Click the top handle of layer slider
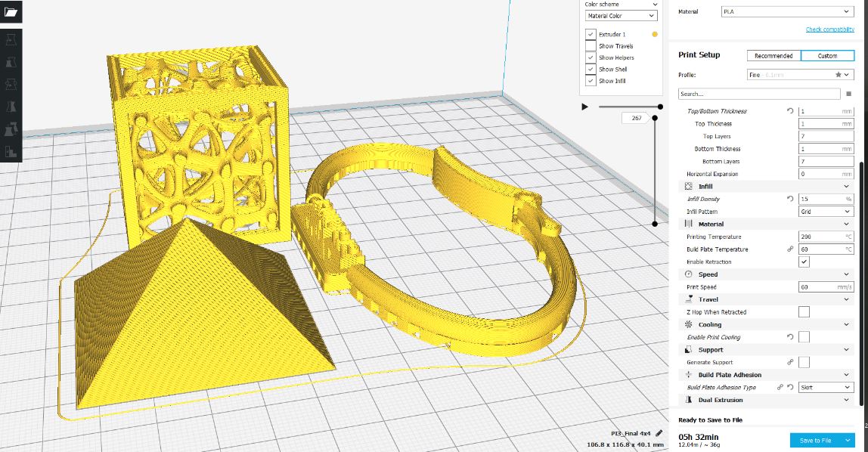This screenshot has height=452, width=868. tap(655, 118)
